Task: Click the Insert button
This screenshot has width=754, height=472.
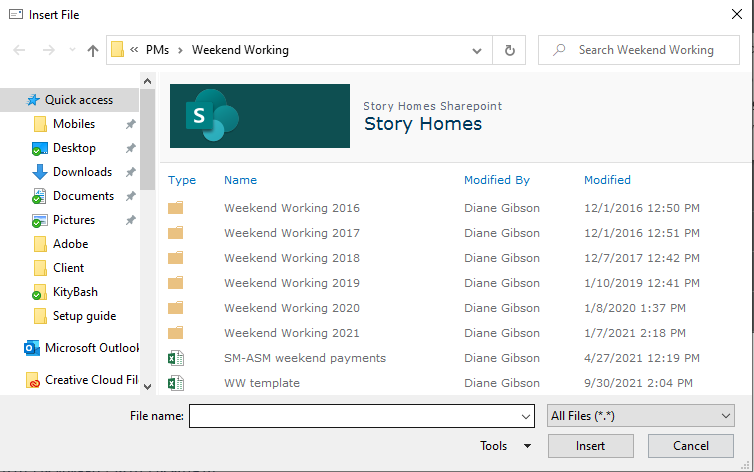Action: (591, 446)
